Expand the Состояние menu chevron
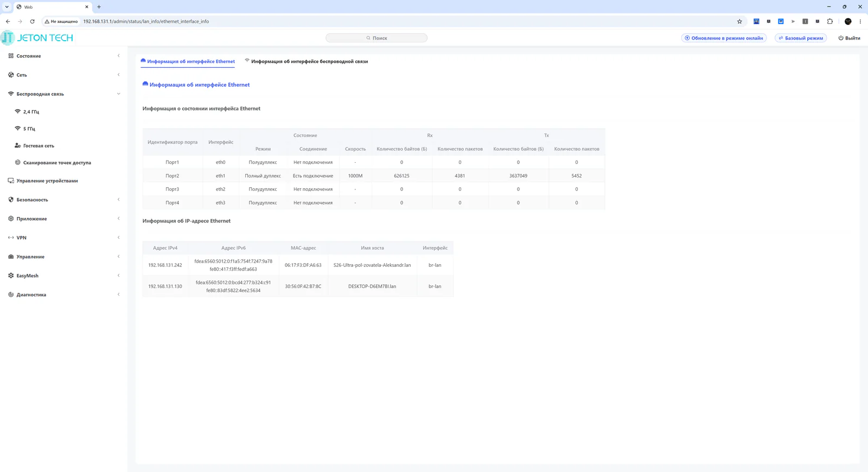 pos(119,56)
